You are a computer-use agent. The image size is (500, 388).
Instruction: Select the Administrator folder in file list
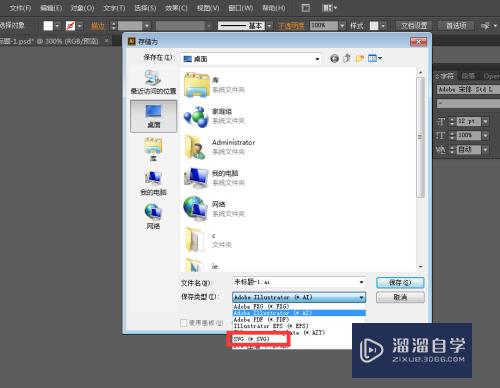(219, 147)
